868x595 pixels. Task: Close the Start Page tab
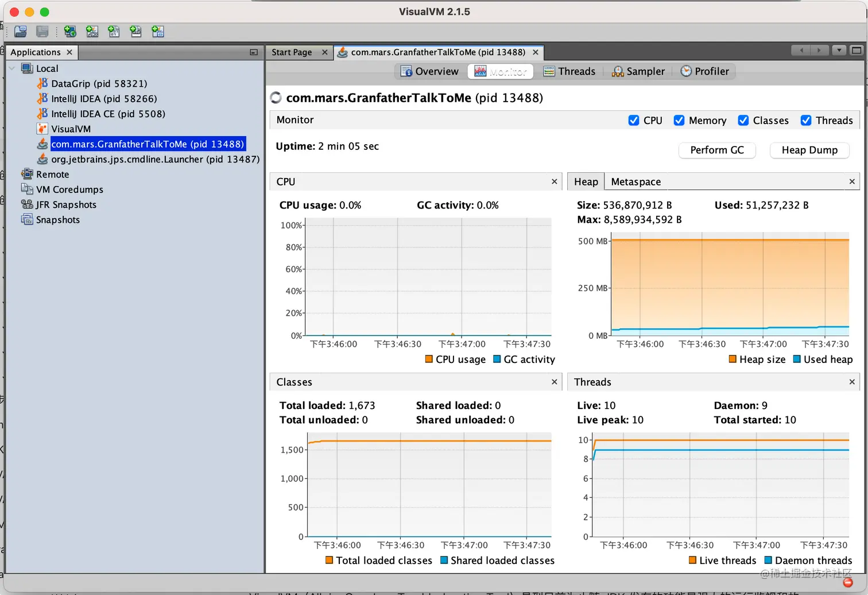click(324, 52)
